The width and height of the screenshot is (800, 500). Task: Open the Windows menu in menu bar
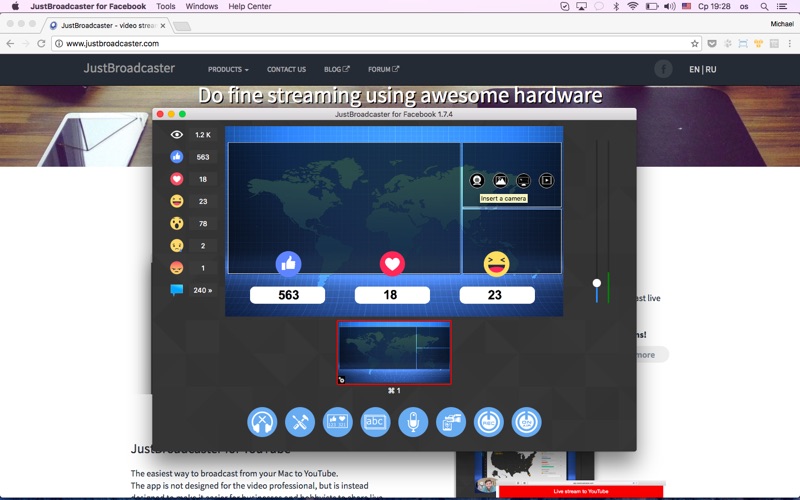click(202, 6)
